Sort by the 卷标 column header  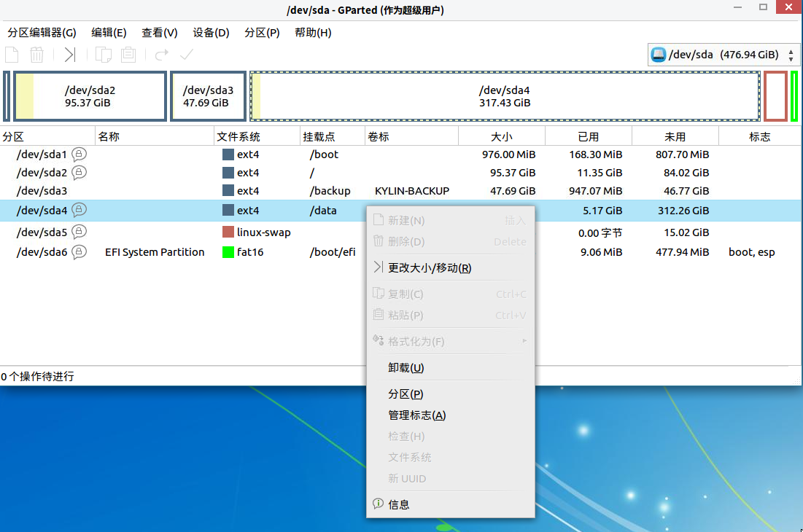[412, 136]
